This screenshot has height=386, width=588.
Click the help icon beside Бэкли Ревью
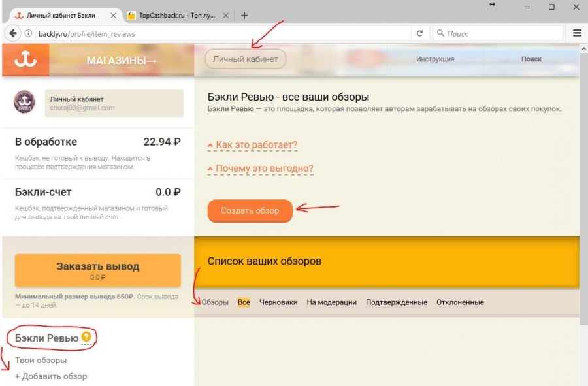pos(86,336)
